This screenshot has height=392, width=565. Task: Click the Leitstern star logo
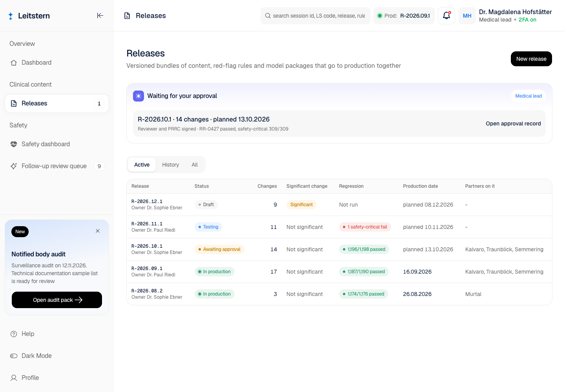click(x=11, y=16)
